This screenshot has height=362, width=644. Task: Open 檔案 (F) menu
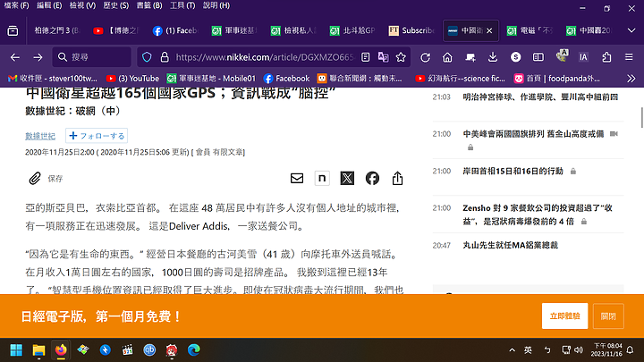point(16,5)
